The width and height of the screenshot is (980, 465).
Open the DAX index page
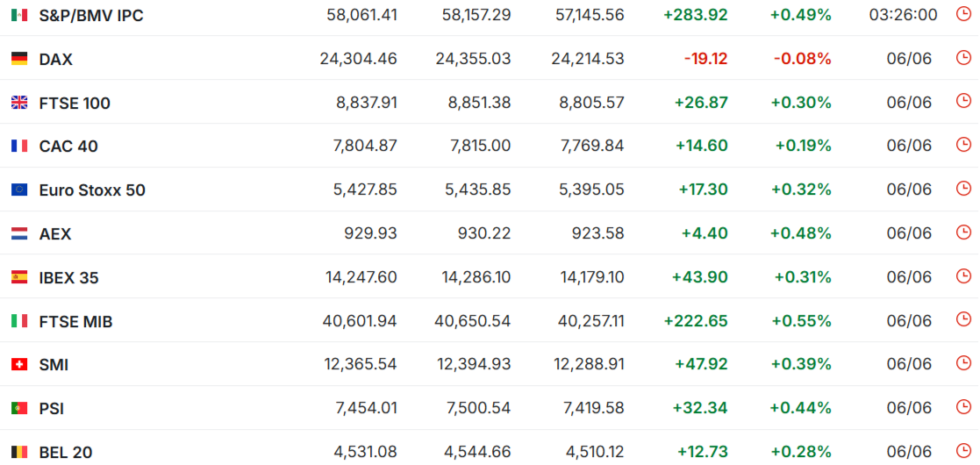(55, 60)
